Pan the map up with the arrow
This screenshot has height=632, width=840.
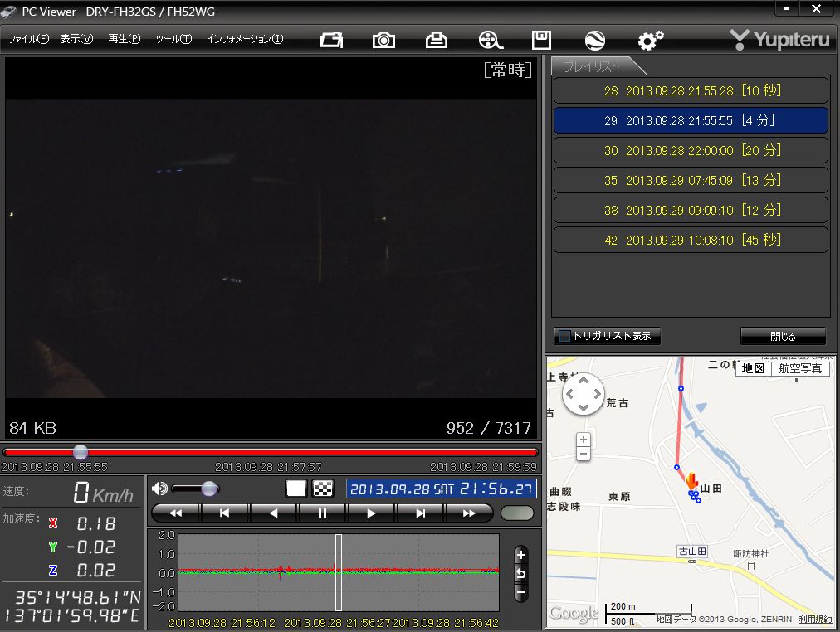click(x=584, y=381)
